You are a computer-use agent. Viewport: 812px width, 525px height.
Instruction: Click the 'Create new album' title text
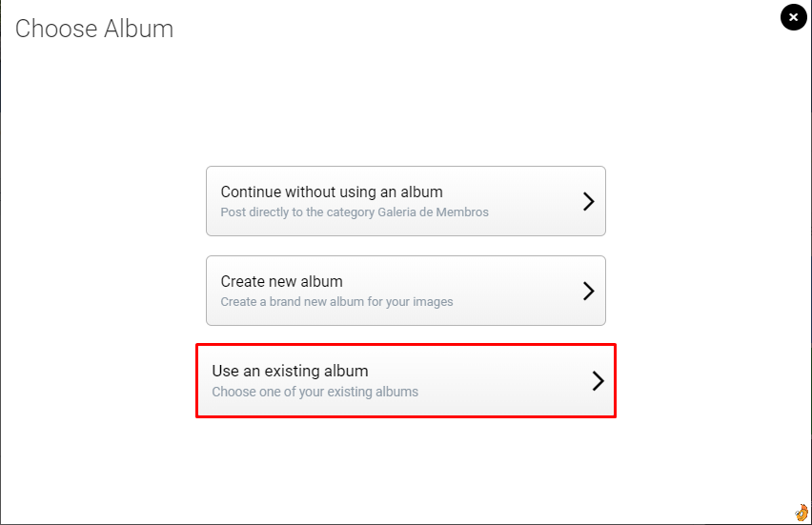pos(282,282)
